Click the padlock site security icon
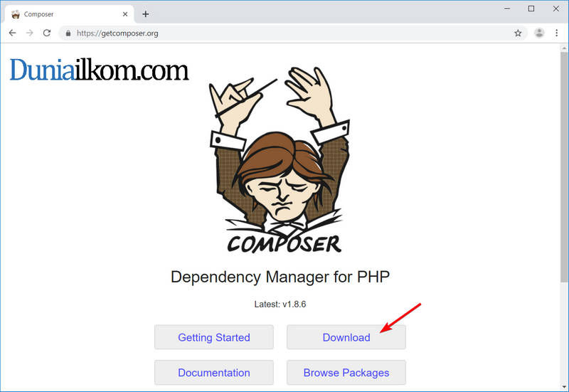The width and height of the screenshot is (569, 392). 68,33
